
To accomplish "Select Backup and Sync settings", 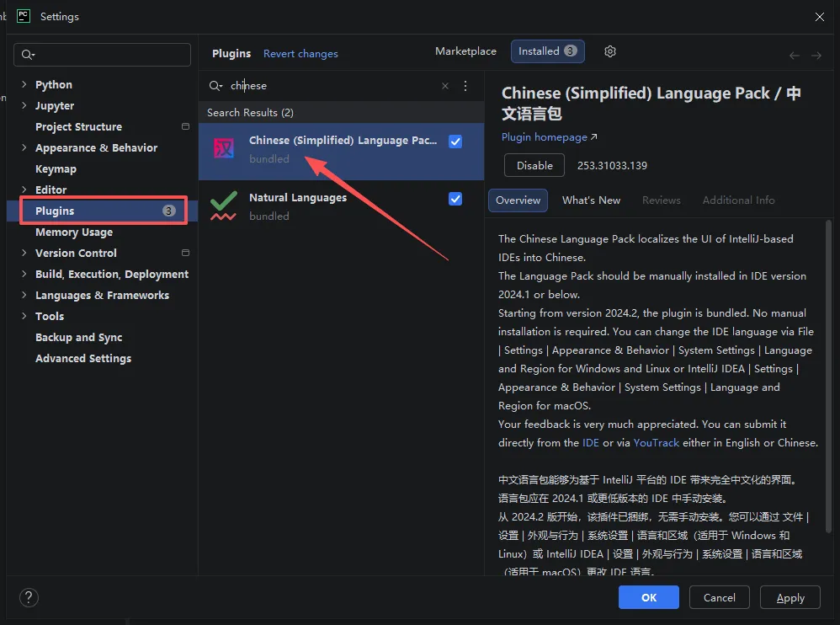I will click(79, 337).
